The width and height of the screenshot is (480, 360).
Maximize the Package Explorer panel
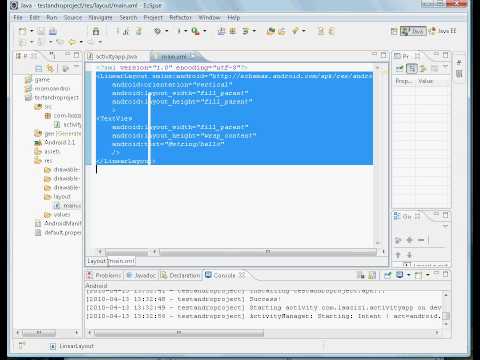click(x=76, y=55)
